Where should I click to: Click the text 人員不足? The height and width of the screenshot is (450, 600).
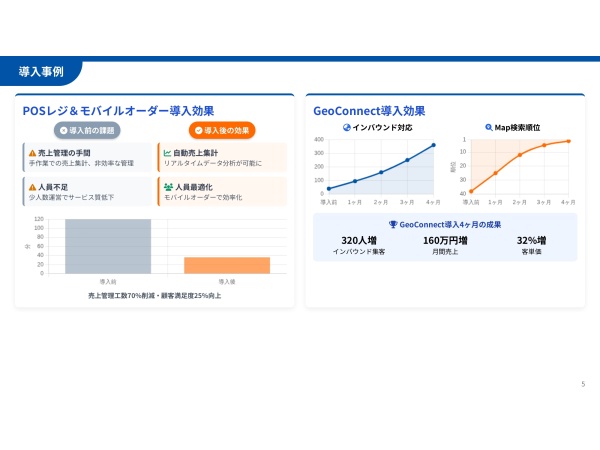(53, 187)
